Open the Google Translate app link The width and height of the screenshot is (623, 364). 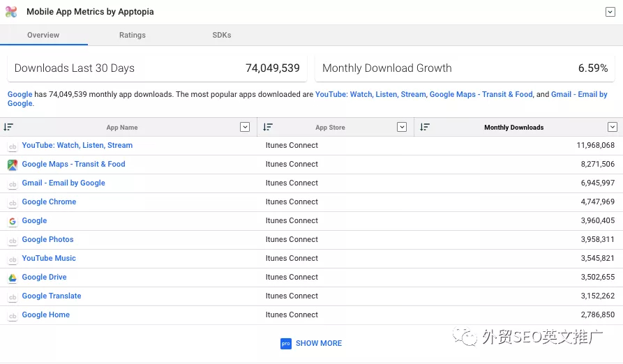[x=52, y=296]
